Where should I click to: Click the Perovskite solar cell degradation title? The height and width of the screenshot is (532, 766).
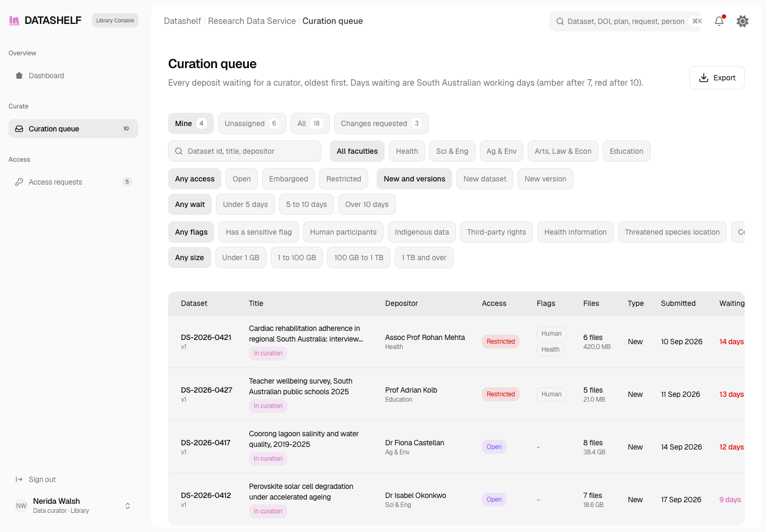click(301, 492)
